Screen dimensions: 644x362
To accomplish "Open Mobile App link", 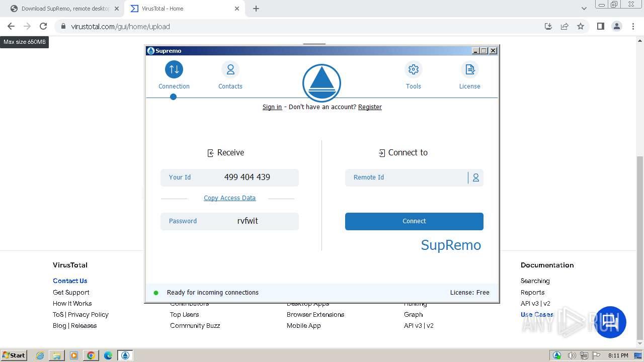I will pos(304,326).
